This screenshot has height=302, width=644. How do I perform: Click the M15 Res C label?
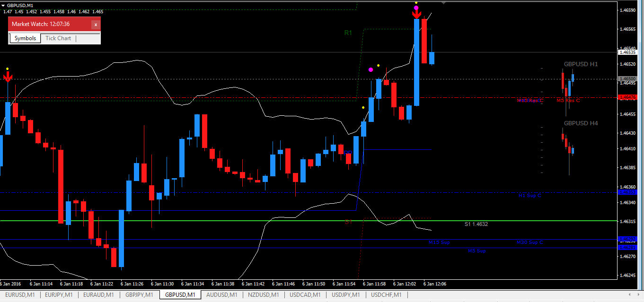click(530, 101)
